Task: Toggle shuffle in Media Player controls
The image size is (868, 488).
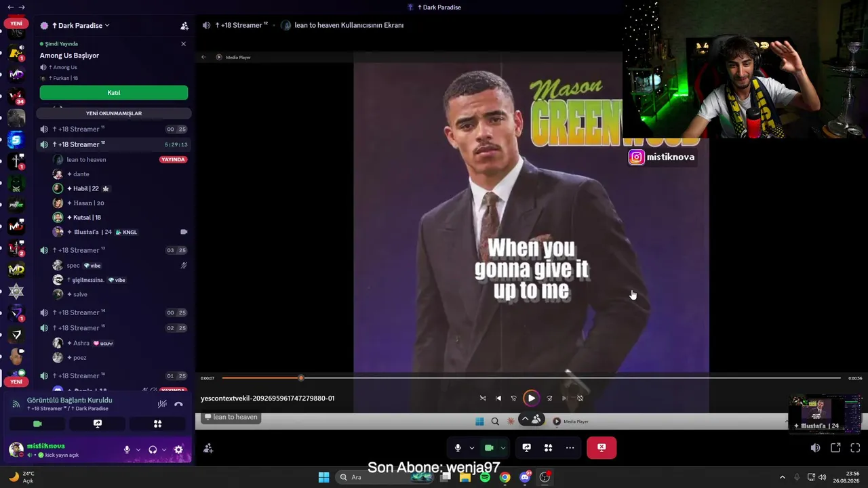Action: [x=483, y=399]
